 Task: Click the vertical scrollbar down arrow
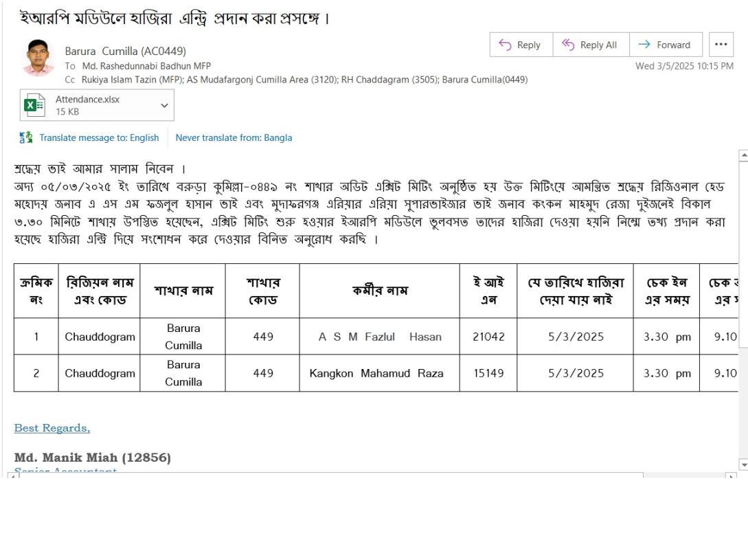pos(743,464)
